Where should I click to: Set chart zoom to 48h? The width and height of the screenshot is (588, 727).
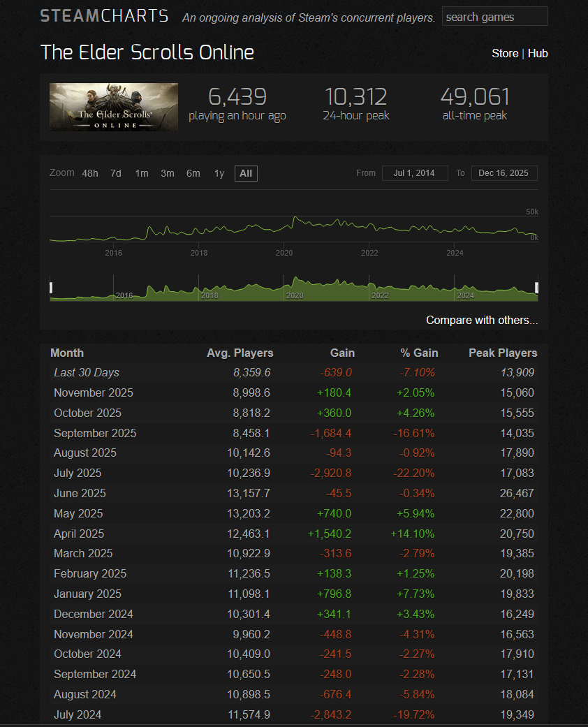coord(90,173)
